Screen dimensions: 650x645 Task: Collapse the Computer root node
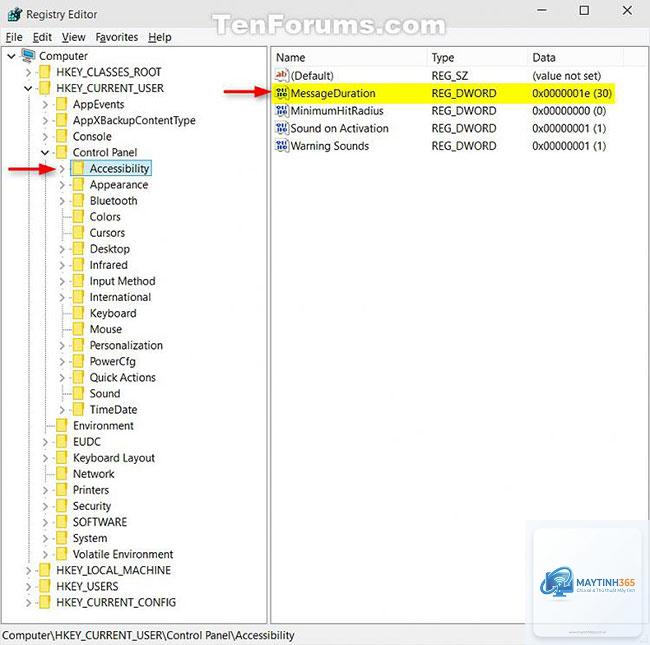tap(12, 56)
